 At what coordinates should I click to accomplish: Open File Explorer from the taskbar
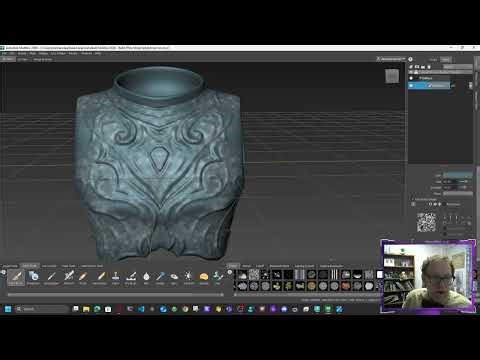pyautogui.click(x=86, y=309)
